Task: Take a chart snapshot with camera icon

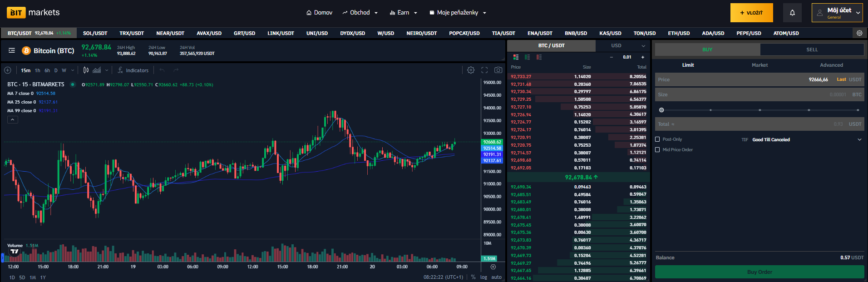Action: coord(498,70)
